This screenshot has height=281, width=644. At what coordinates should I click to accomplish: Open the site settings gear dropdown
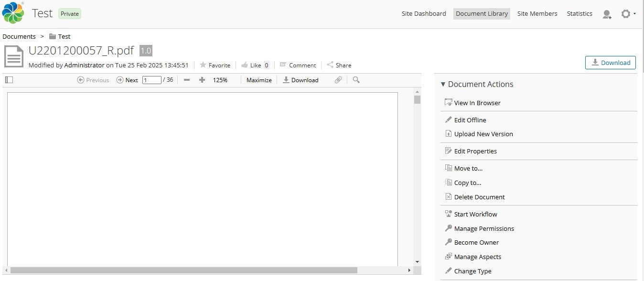coord(628,14)
